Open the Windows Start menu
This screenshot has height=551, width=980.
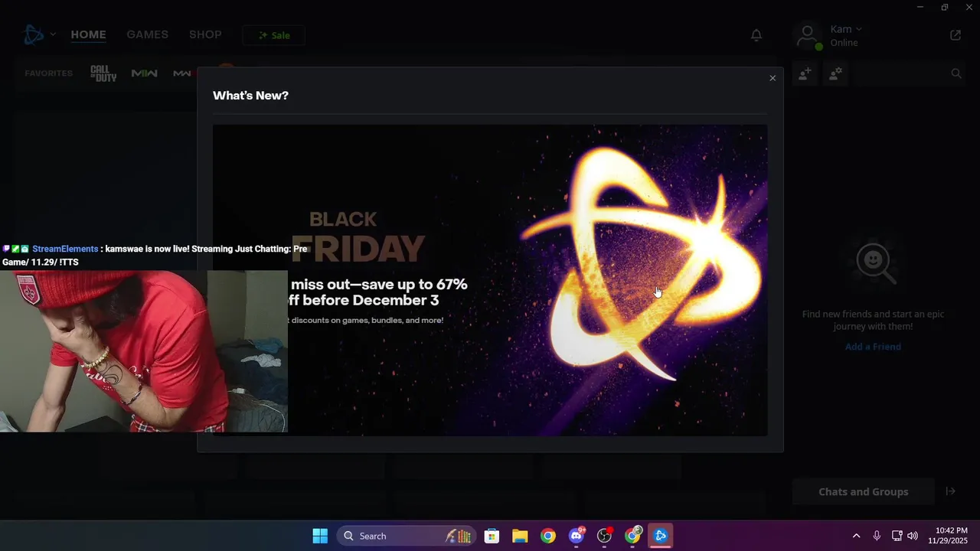(x=320, y=536)
